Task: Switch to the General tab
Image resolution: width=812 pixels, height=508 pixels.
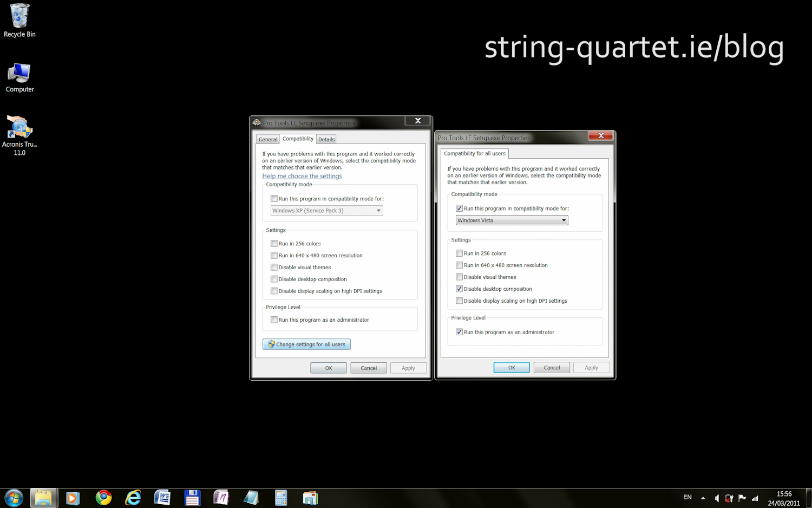Action: coord(268,139)
